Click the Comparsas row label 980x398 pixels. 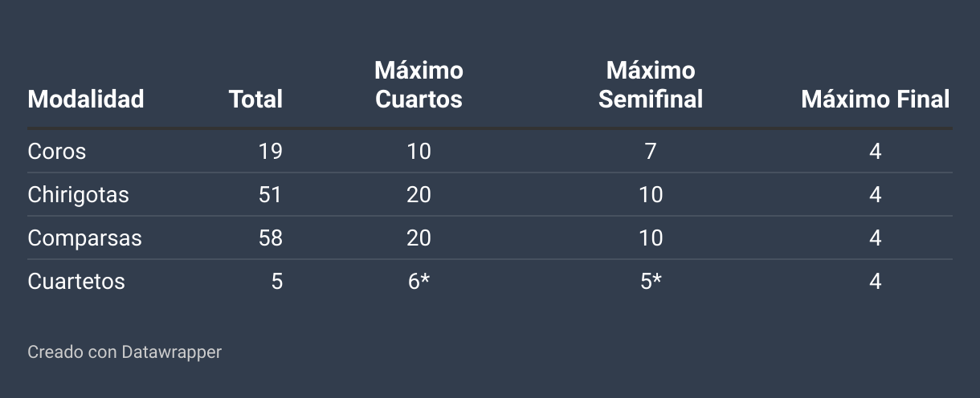(x=84, y=238)
